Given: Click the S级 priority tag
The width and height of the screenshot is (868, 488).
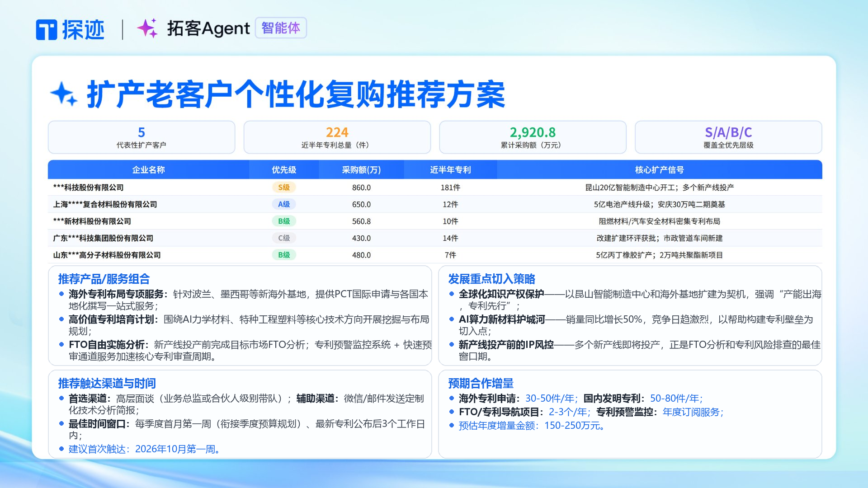Looking at the screenshot, I should (284, 187).
